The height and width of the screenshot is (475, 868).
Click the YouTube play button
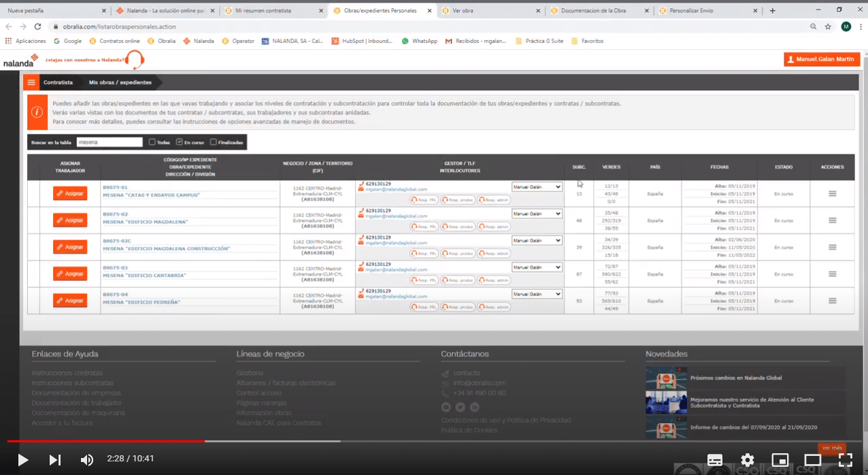coord(22,460)
